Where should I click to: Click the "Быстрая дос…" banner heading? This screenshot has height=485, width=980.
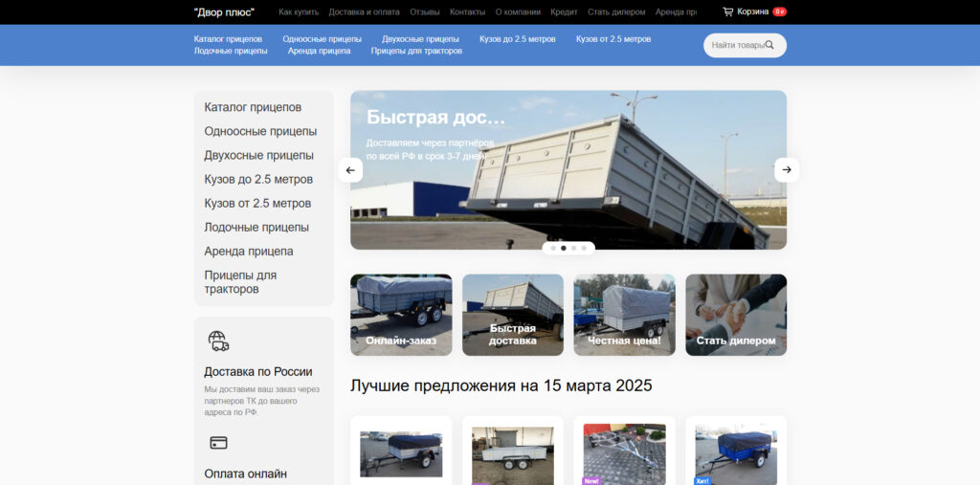click(435, 117)
